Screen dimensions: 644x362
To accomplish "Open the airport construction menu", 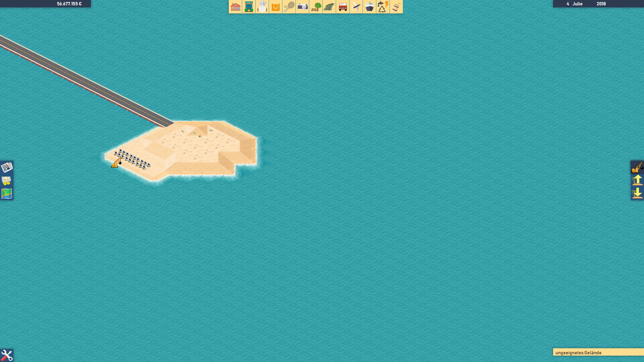I will tap(356, 6).
